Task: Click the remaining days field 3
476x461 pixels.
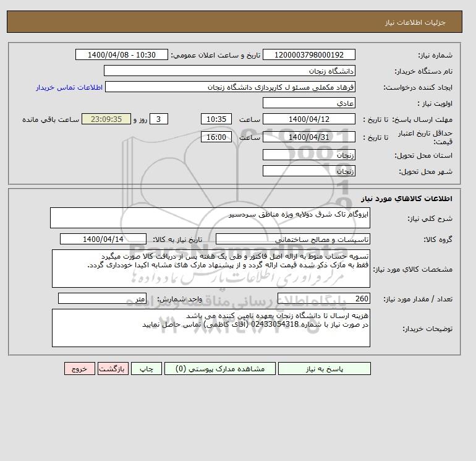Action: (158, 119)
